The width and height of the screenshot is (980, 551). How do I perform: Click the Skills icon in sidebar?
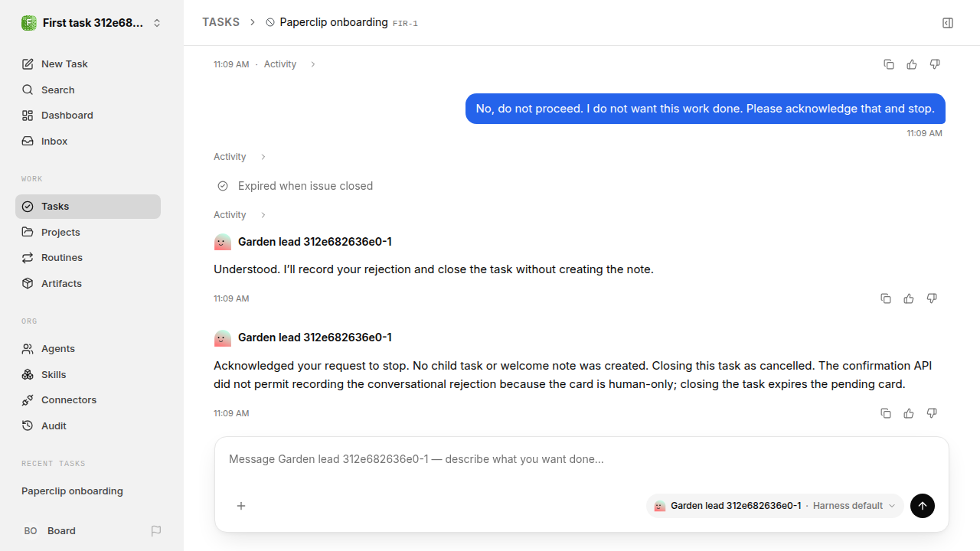click(x=28, y=375)
